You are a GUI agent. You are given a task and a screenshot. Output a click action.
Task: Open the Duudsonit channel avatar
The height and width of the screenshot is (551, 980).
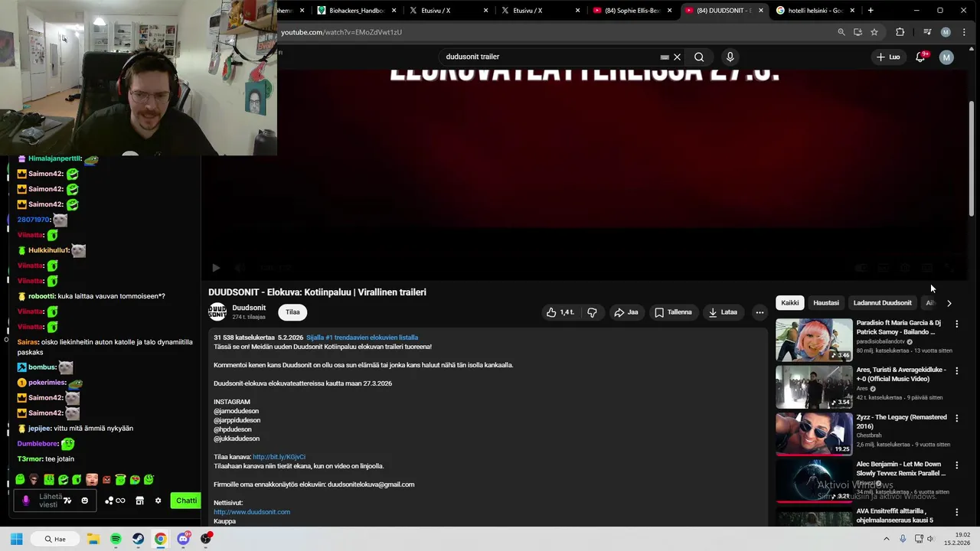click(217, 311)
